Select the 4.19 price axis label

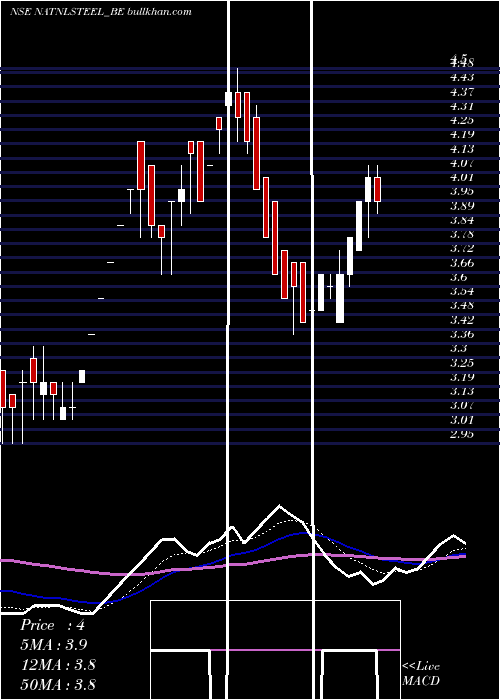tap(462, 134)
